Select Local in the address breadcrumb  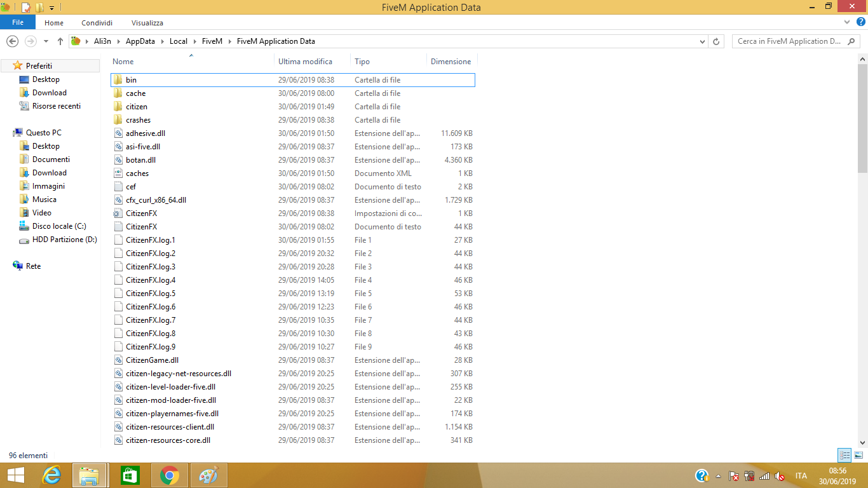tap(179, 41)
